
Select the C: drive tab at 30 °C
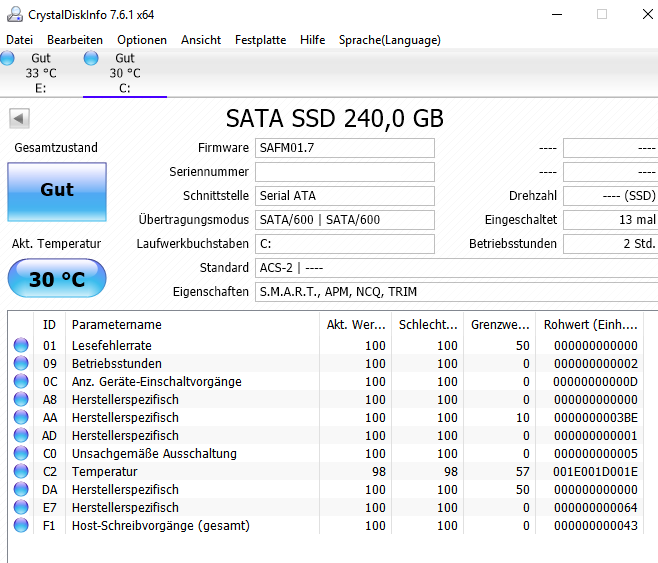click(x=125, y=73)
